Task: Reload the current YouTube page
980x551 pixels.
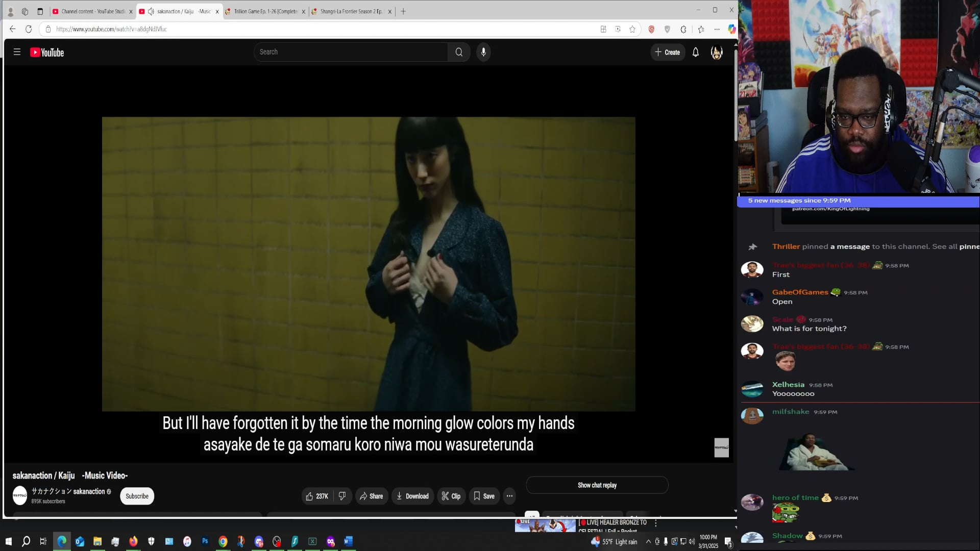Action: tap(29, 29)
